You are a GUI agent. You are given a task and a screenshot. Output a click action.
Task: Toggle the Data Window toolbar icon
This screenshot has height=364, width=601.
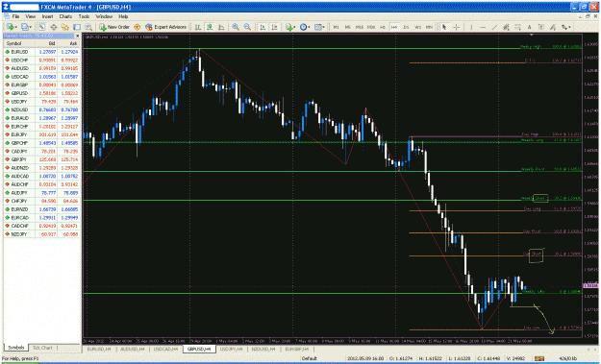coord(53,27)
